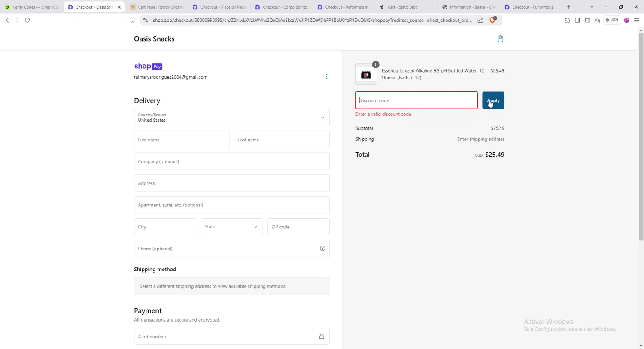Open the cart bag icon

pyautogui.click(x=500, y=39)
